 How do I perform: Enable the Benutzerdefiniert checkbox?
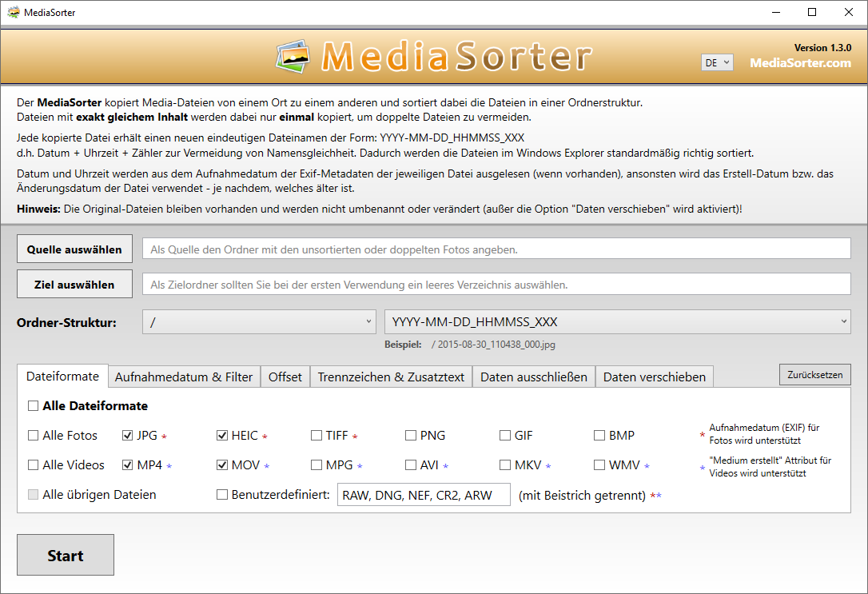[x=222, y=495]
